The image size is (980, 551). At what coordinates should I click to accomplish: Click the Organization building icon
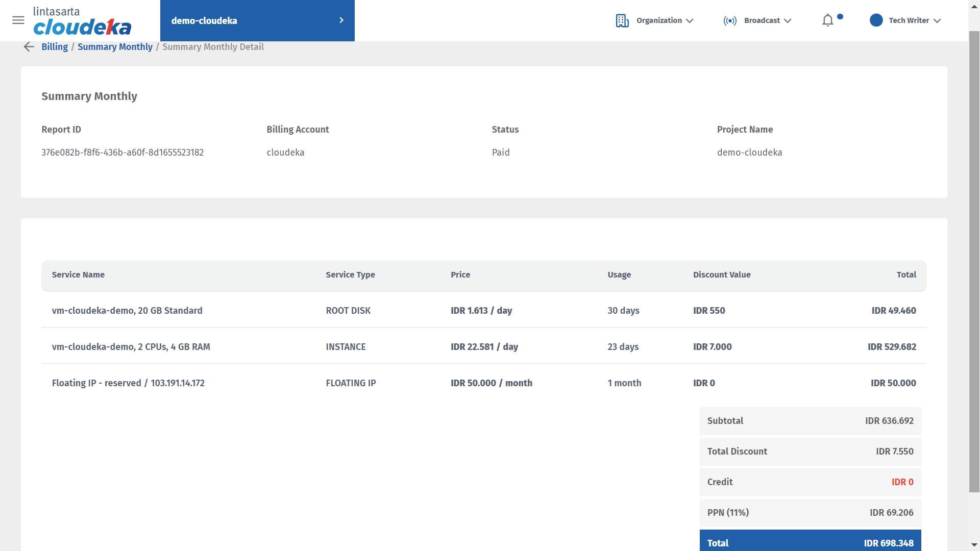pos(622,20)
